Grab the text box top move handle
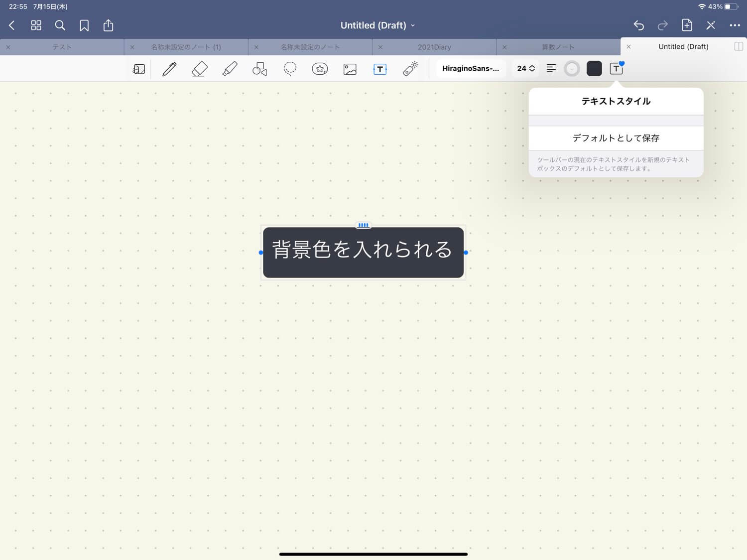This screenshot has width=747, height=560. click(x=363, y=225)
